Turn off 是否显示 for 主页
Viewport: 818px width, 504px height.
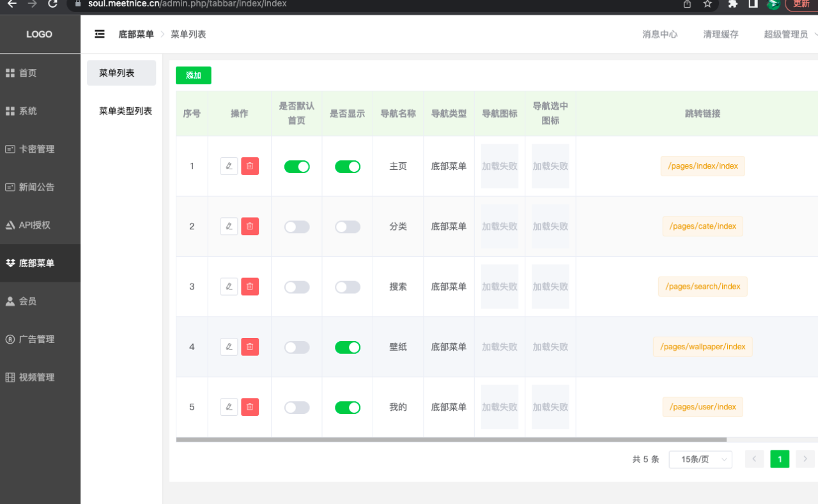tap(348, 166)
